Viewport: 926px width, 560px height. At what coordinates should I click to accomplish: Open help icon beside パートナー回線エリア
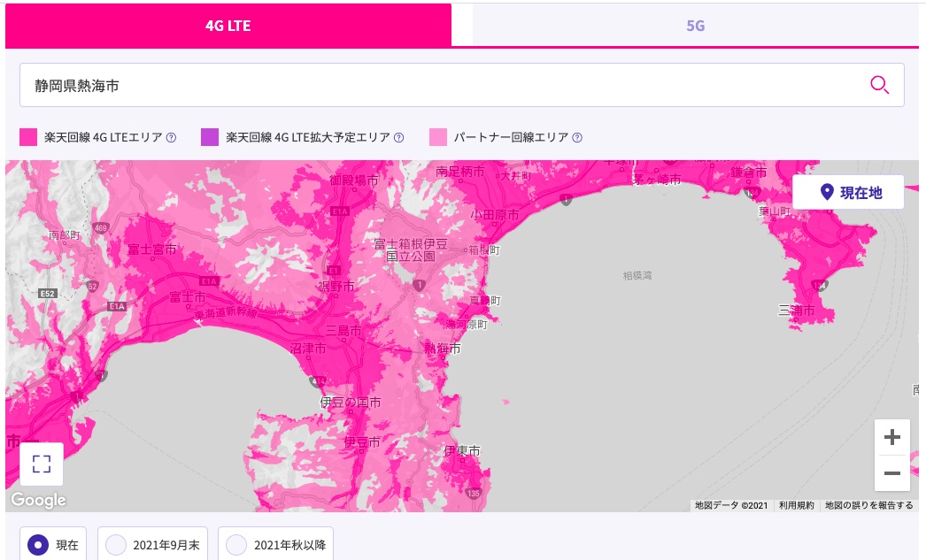pos(577,137)
